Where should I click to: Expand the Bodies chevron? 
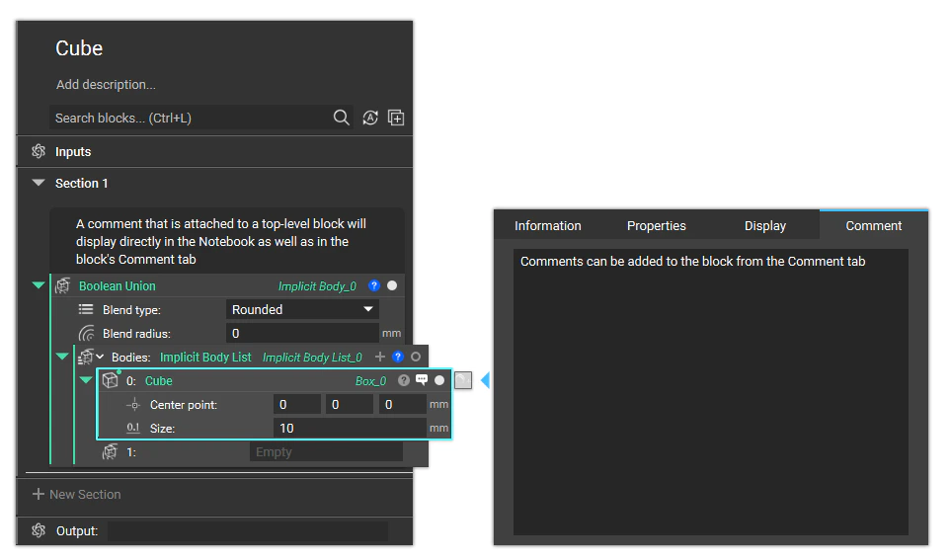coord(100,357)
